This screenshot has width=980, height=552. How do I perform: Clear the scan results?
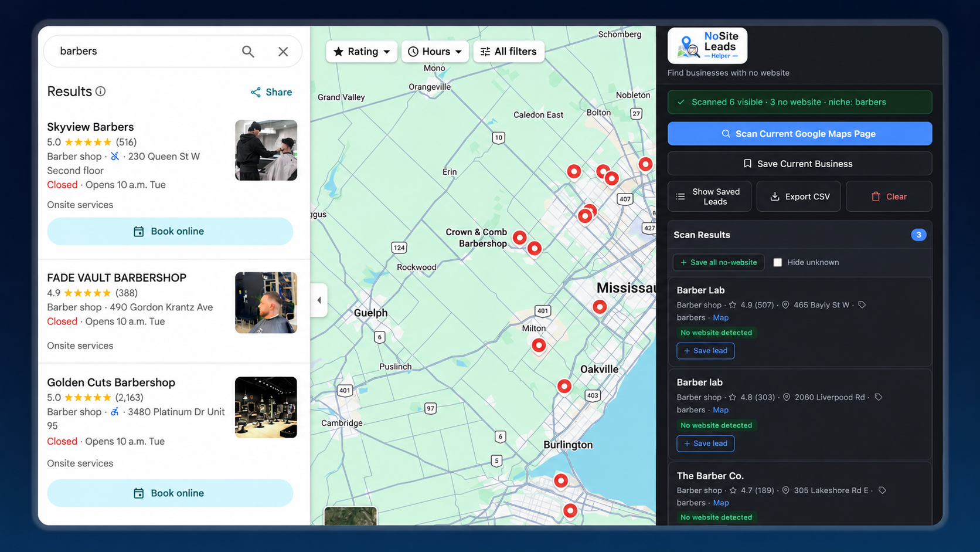(x=889, y=197)
